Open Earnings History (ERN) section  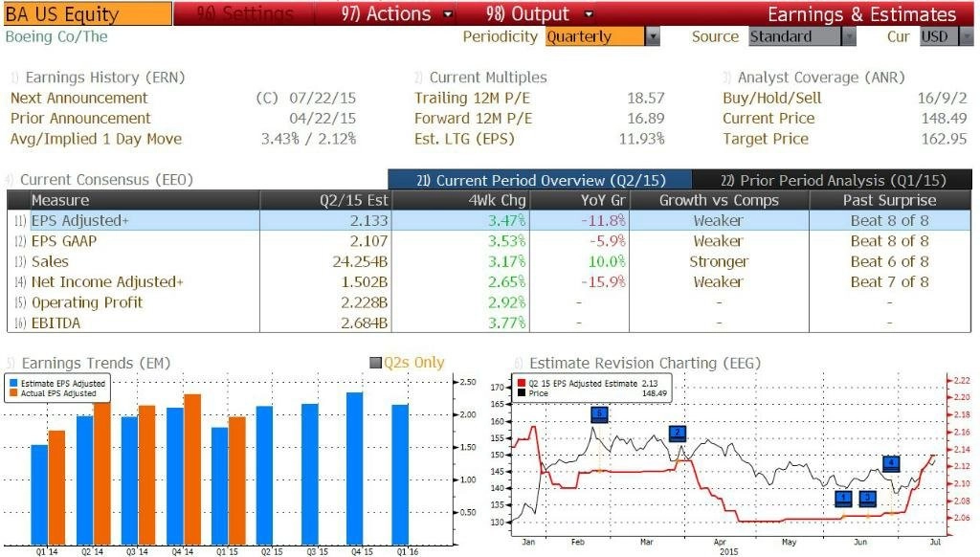pyautogui.click(x=104, y=78)
